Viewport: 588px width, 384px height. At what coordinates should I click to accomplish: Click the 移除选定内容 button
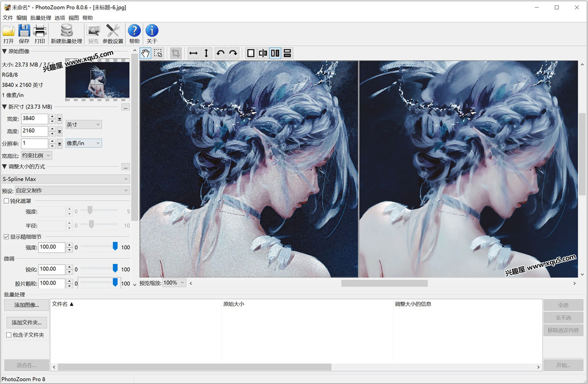(563, 331)
